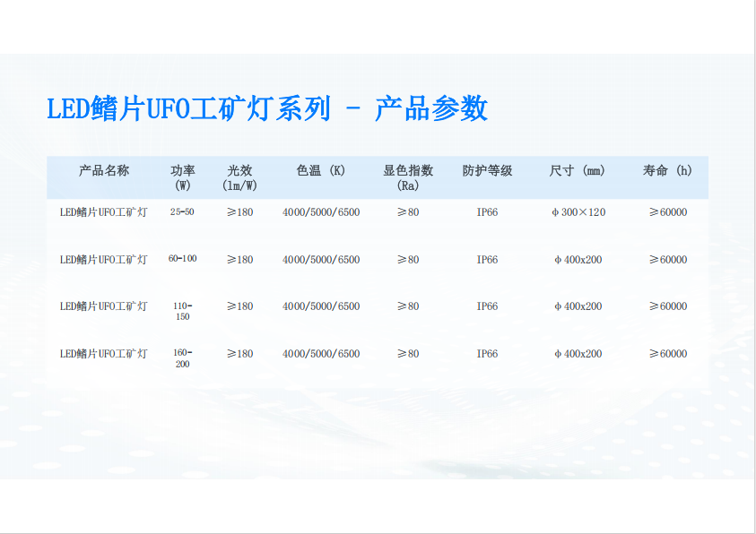The image size is (756, 534).
Task: Click the '110-150' power cell
Action: pyautogui.click(x=182, y=311)
